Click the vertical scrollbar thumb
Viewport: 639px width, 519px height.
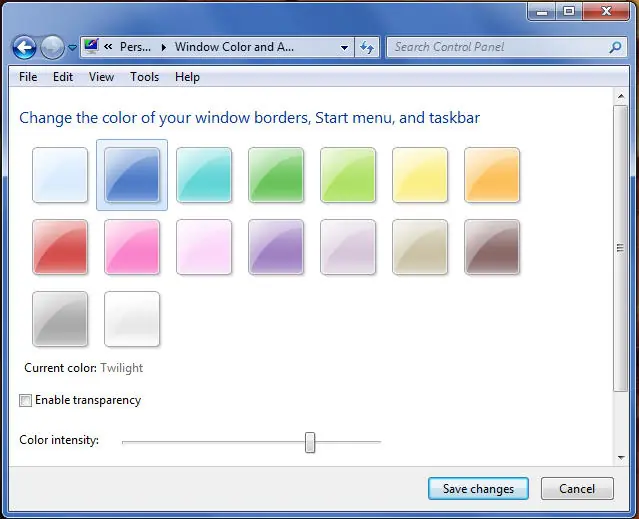[x=620, y=248]
